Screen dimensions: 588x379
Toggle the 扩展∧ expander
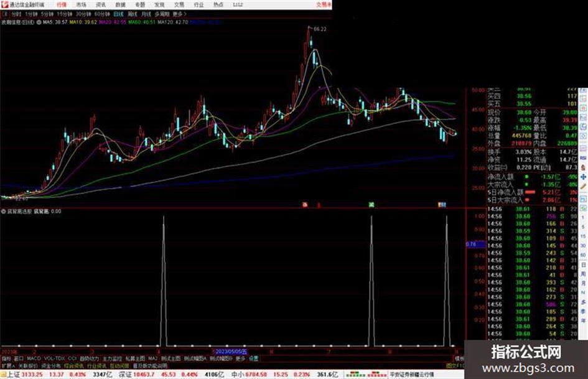[7, 366]
